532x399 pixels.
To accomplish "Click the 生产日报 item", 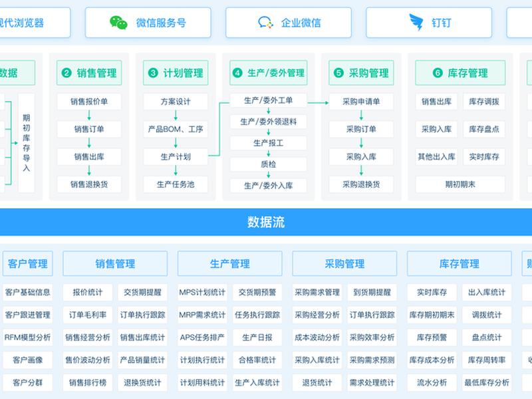I will coord(257,337).
